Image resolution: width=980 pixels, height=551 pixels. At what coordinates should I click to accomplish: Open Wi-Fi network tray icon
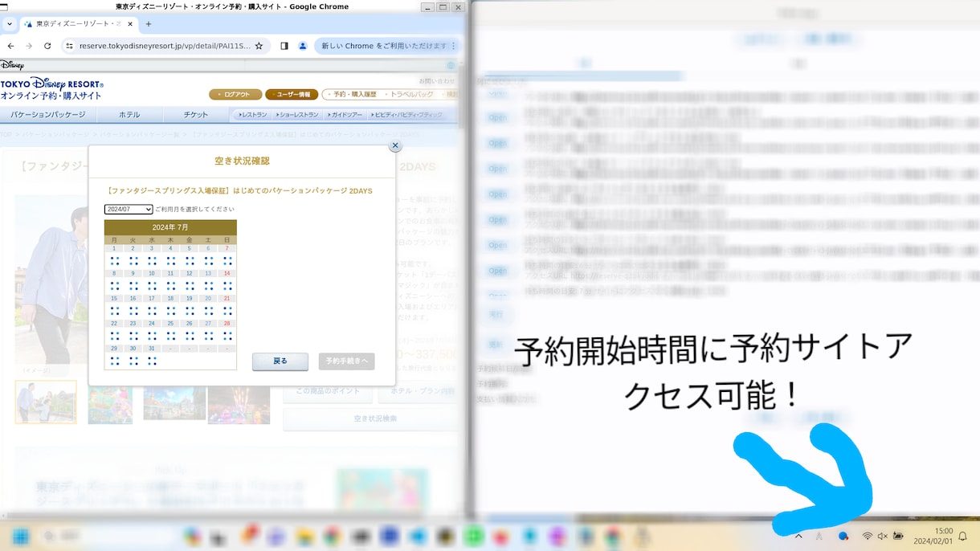coord(868,536)
